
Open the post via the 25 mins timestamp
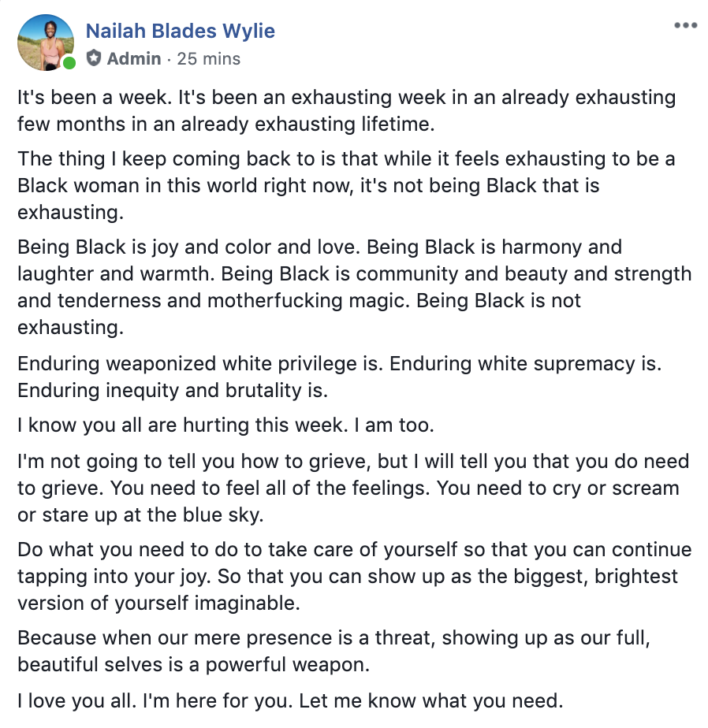pyautogui.click(x=209, y=58)
